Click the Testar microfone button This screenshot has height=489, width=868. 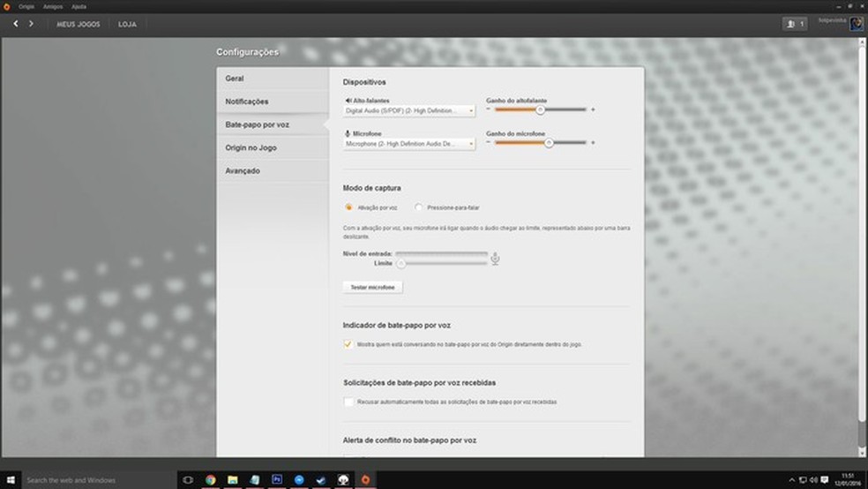click(372, 288)
